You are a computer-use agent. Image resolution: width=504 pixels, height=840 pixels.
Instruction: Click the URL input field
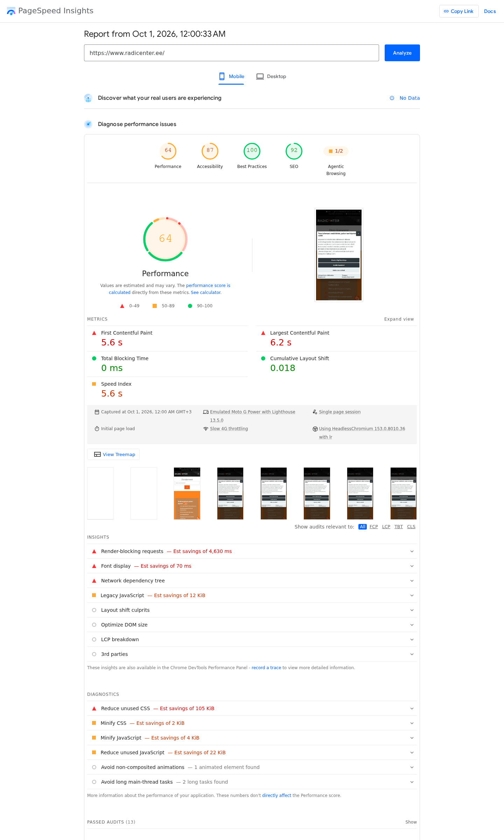231,53
